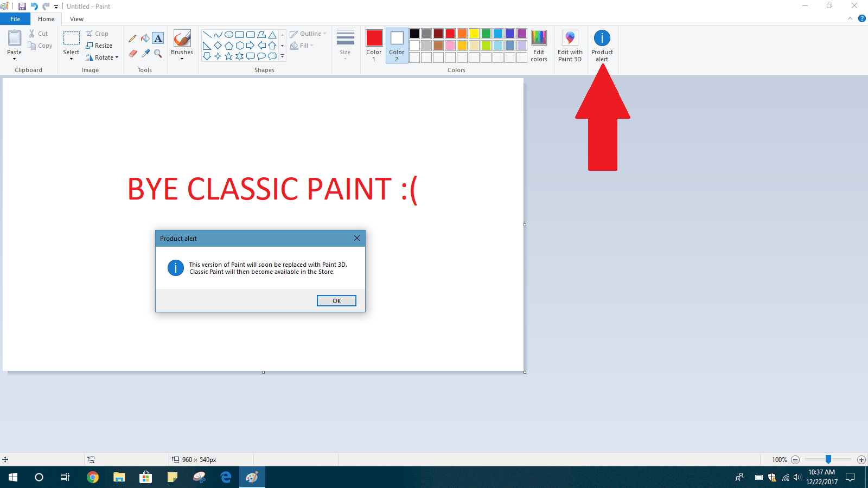The height and width of the screenshot is (488, 868).
Task: Choose the Five-point star shape
Action: (x=228, y=56)
